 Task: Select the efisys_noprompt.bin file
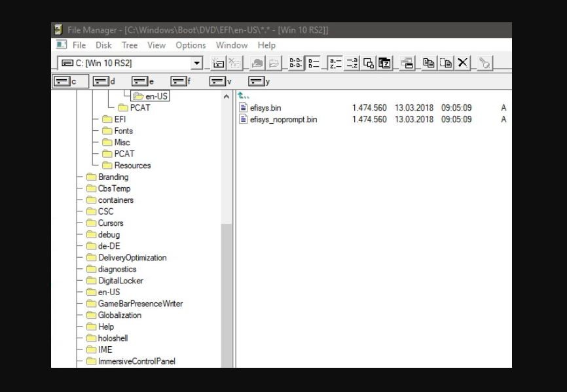283,120
